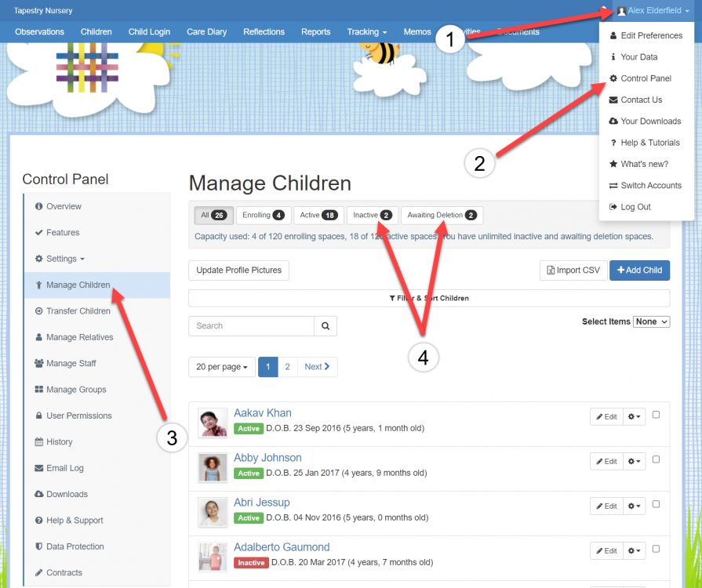The width and height of the screenshot is (702, 588).
Task: Open the gear dropdown for Aakav Khan
Action: pos(634,416)
